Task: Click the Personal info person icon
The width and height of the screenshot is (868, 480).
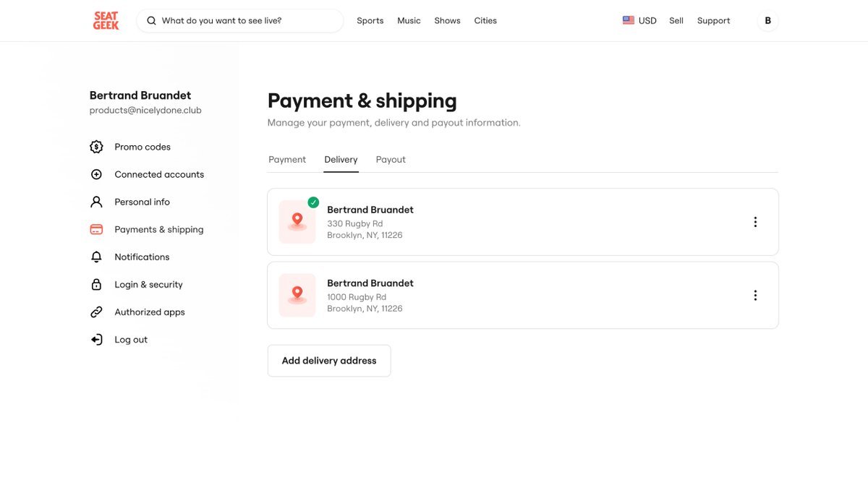Action: tap(96, 202)
